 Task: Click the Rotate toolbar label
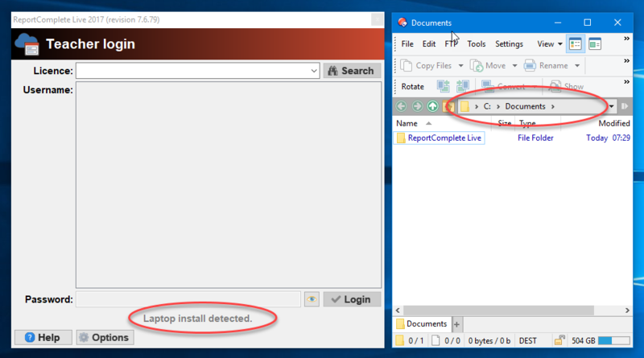(x=412, y=87)
